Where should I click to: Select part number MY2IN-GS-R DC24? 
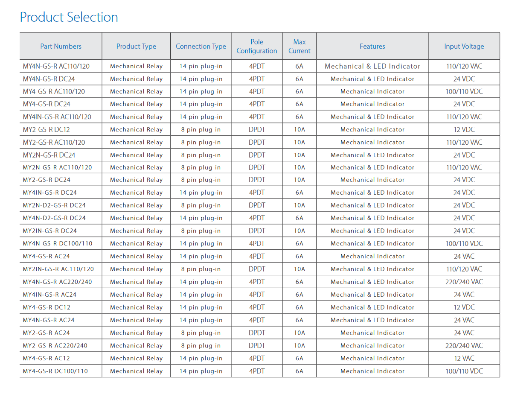click(49, 231)
